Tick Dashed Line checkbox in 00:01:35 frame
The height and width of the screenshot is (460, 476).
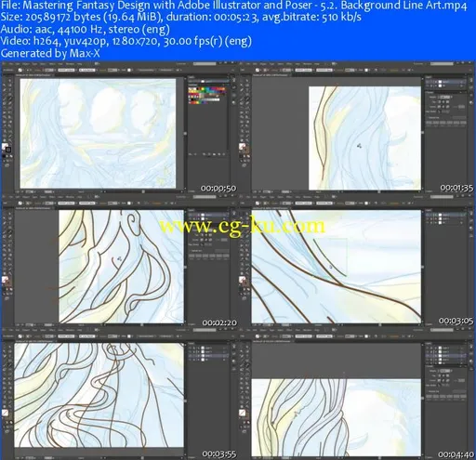429,118
